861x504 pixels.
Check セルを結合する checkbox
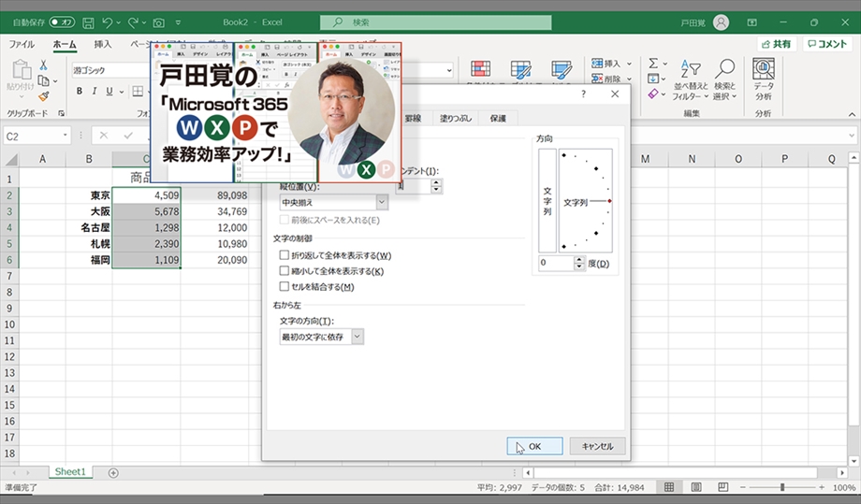(284, 286)
